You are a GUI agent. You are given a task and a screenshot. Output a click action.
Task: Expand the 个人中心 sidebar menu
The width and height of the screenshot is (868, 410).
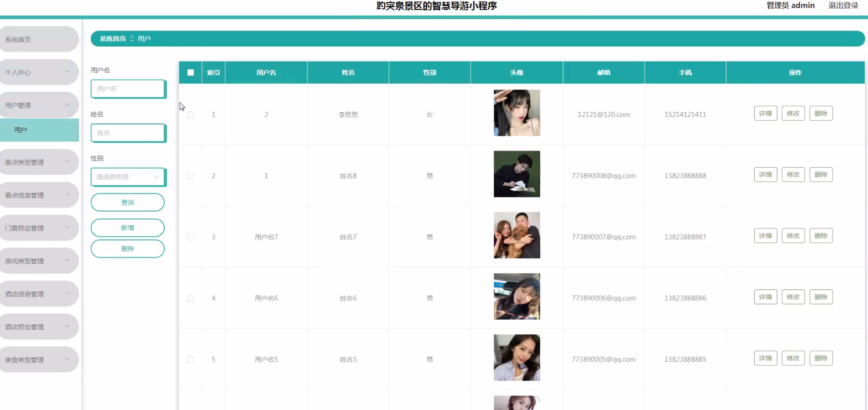[39, 72]
